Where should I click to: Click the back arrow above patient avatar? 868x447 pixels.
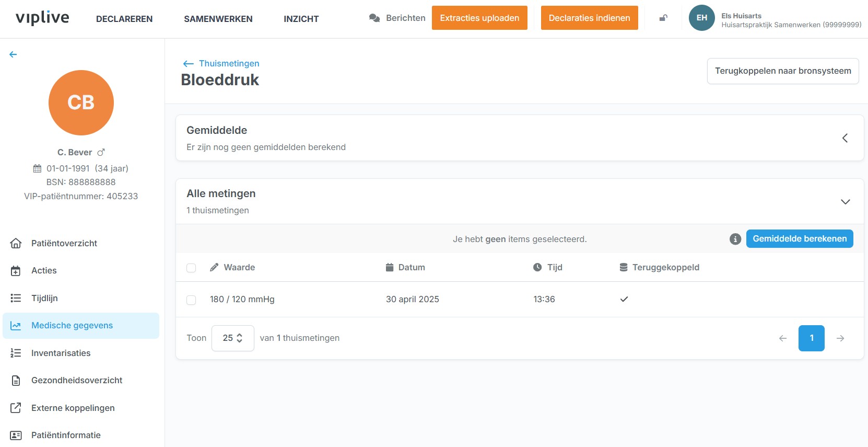point(13,54)
